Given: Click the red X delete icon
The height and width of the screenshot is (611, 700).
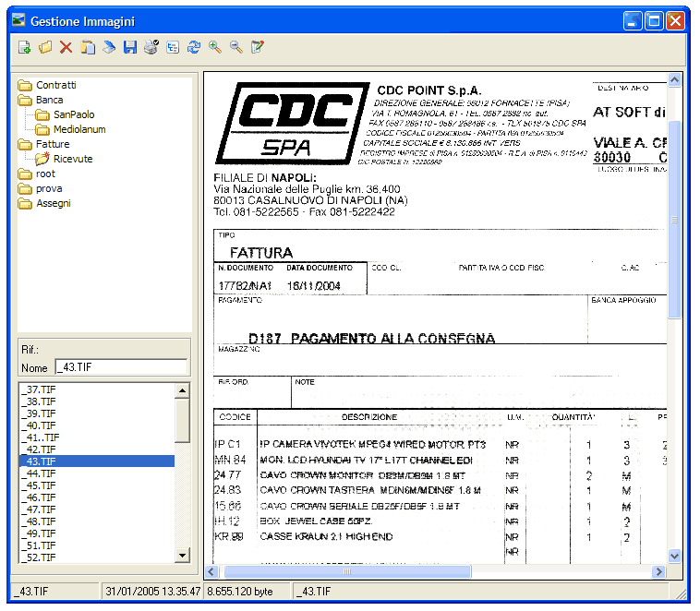Looking at the screenshot, I should click(66, 47).
